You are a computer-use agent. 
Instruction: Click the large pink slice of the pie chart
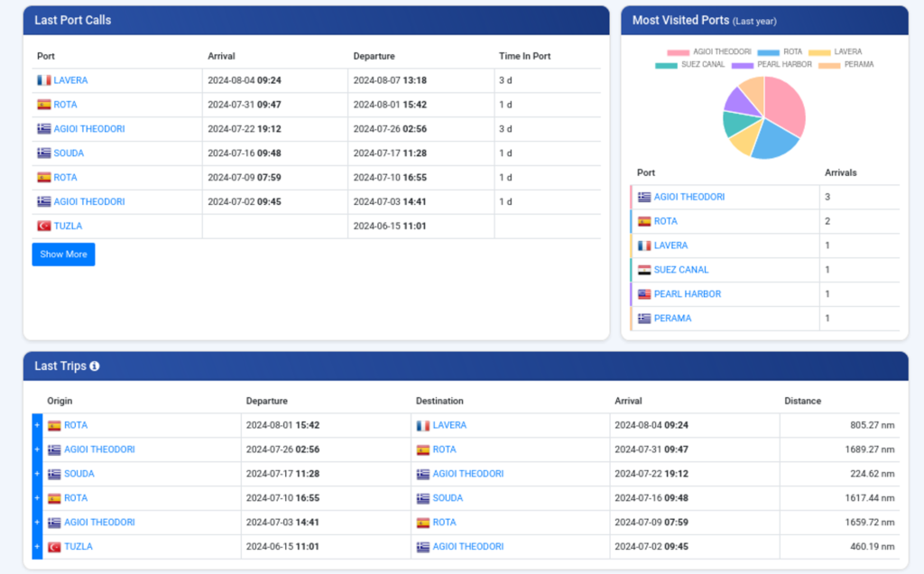click(x=785, y=104)
